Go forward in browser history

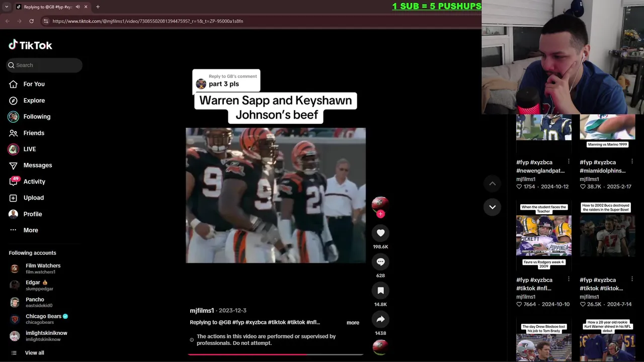pyautogui.click(x=19, y=21)
